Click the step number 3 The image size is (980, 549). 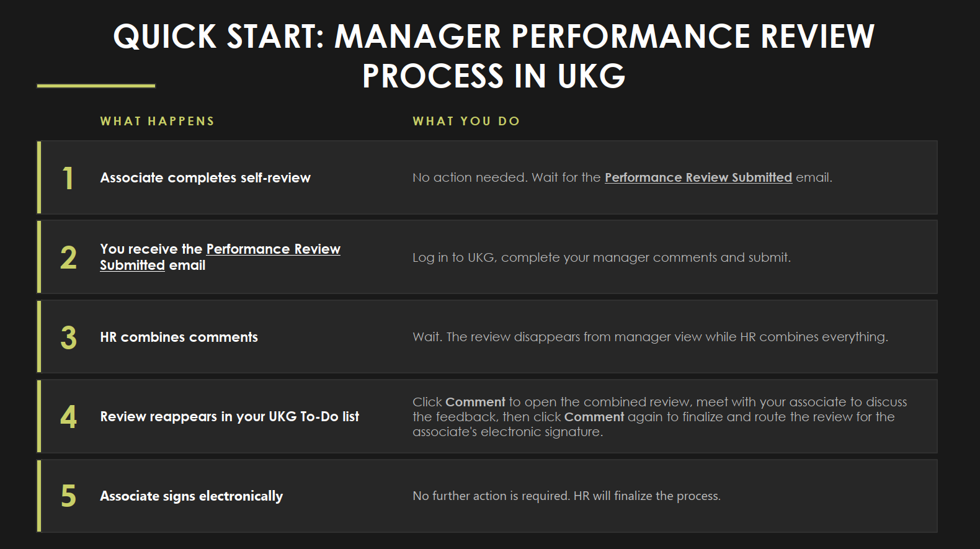click(x=68, y=337)
